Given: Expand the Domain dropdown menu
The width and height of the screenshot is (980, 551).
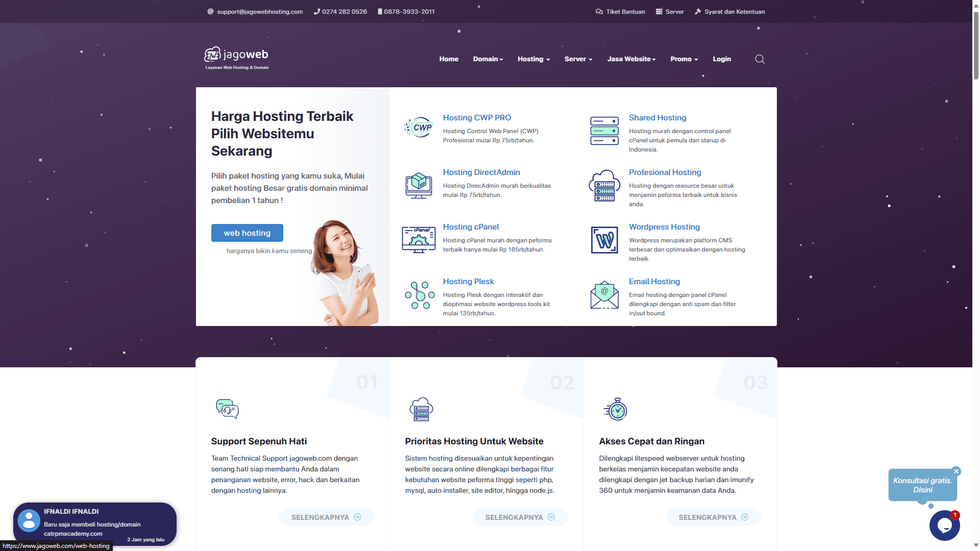Looking at the screenshot, I should (488, 59).
